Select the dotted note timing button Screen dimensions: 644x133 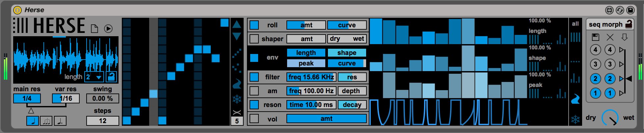click(x=60, y=121)
